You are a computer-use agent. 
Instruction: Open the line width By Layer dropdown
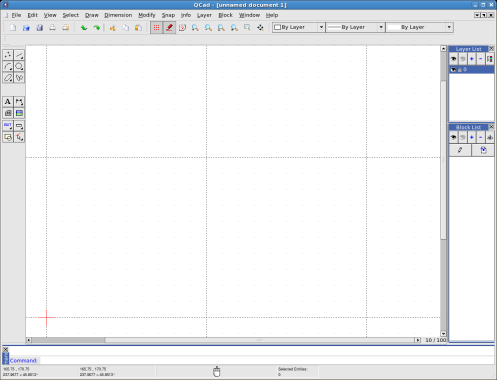pos(355,27)
